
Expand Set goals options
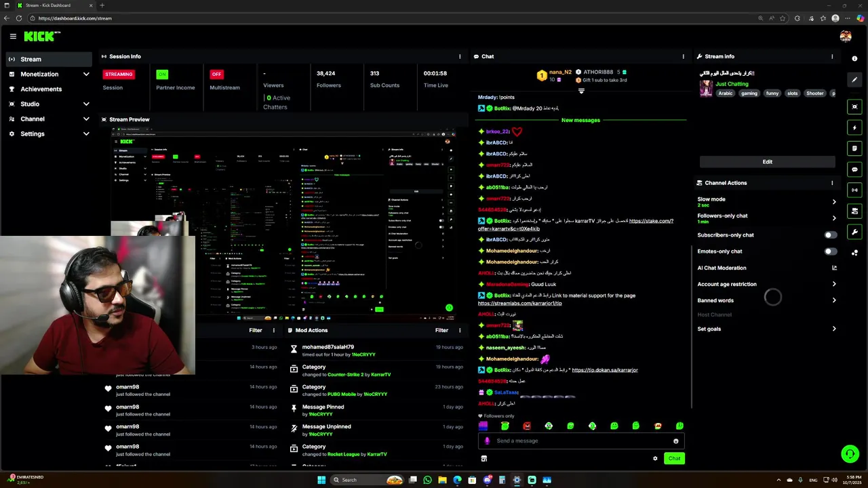pos(767,329)
